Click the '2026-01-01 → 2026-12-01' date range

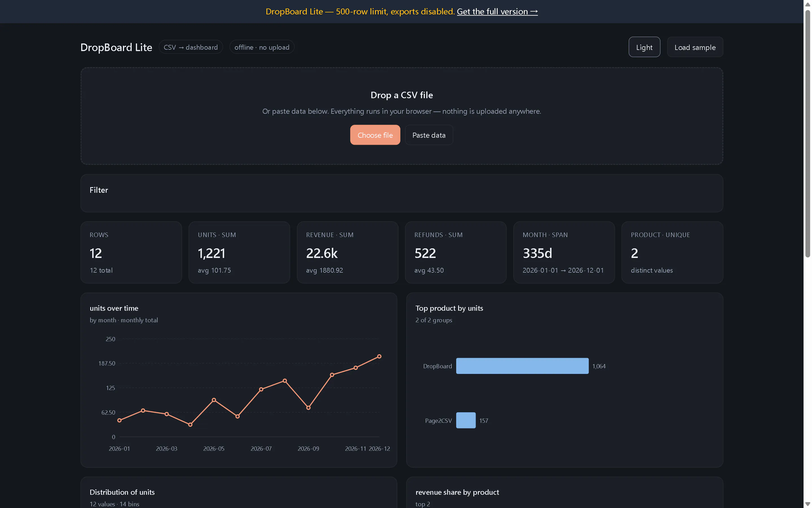tap(563, 270)
